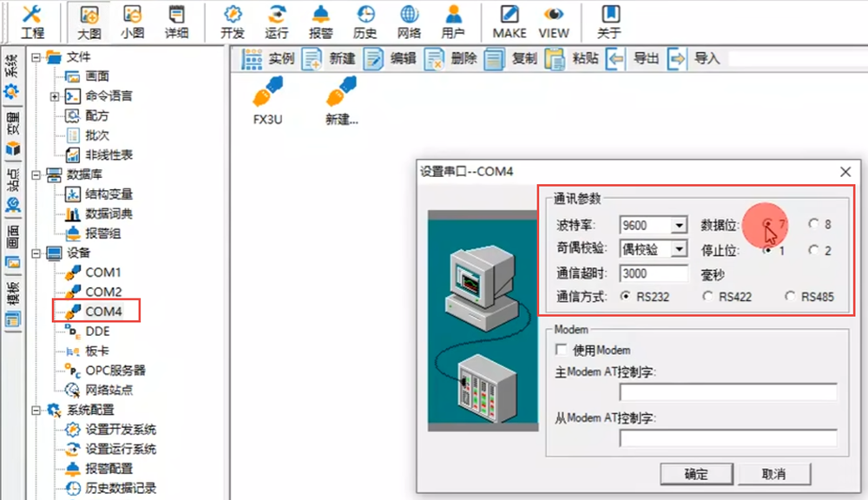Click the 主Modem AT控制字 input field
The width and height of the screenshot is (868, 500).
click(x=728, y=392)
